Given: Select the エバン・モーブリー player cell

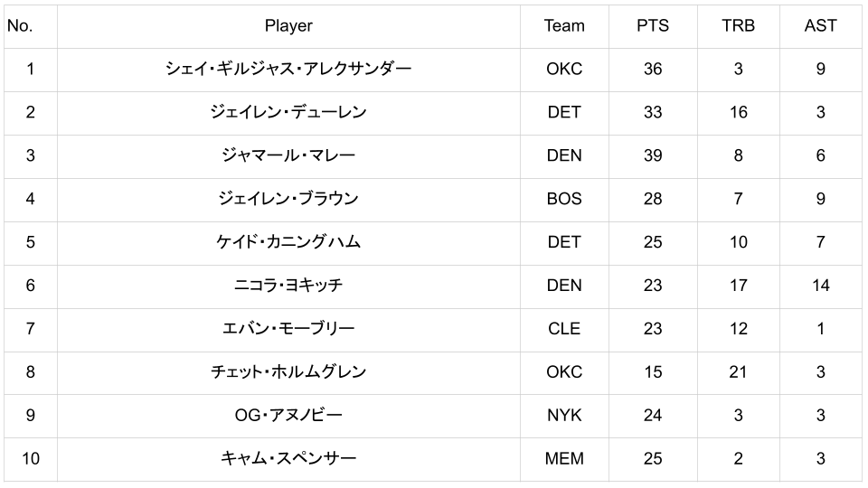Looking at the screenshot, I should 288,329.
